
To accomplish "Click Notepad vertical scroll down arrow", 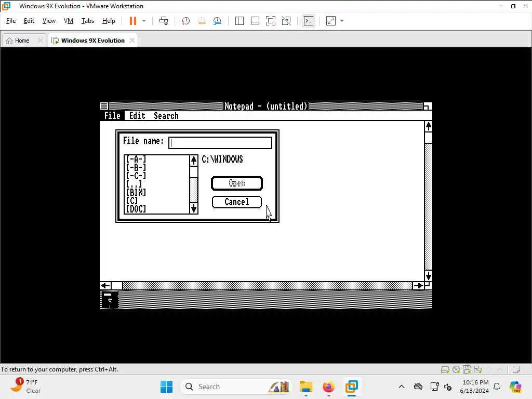I will point(429,275).
